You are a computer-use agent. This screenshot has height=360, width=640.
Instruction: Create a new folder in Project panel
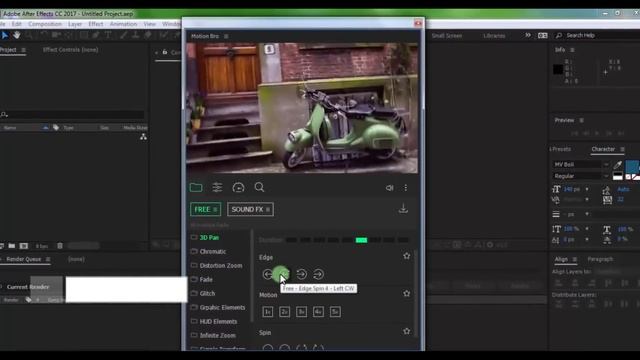tap(12, 246)
